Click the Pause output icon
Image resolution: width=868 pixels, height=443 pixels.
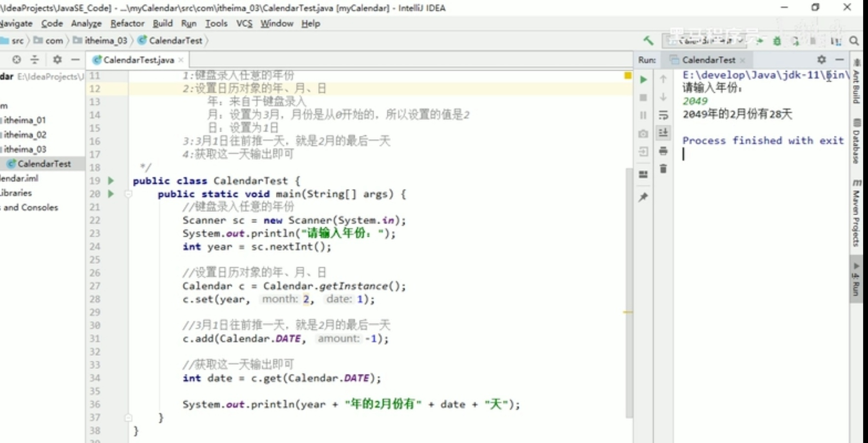[x=643, y=115]
